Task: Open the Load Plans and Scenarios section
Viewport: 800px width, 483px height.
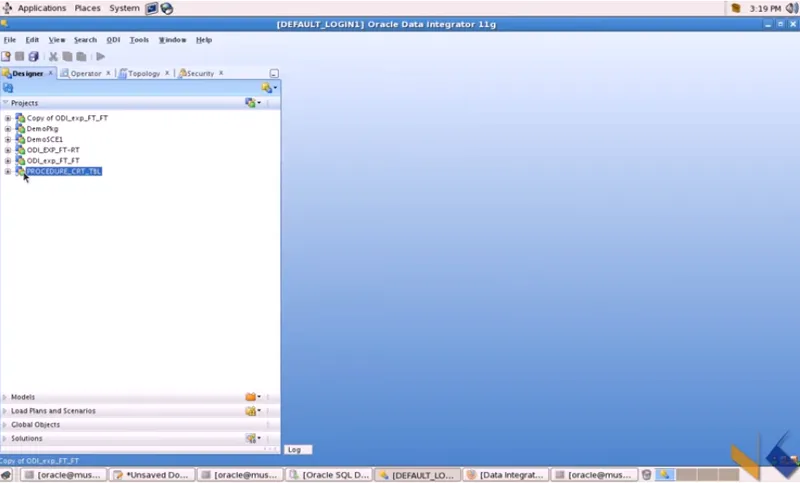Action: click(x=53, y=411)
